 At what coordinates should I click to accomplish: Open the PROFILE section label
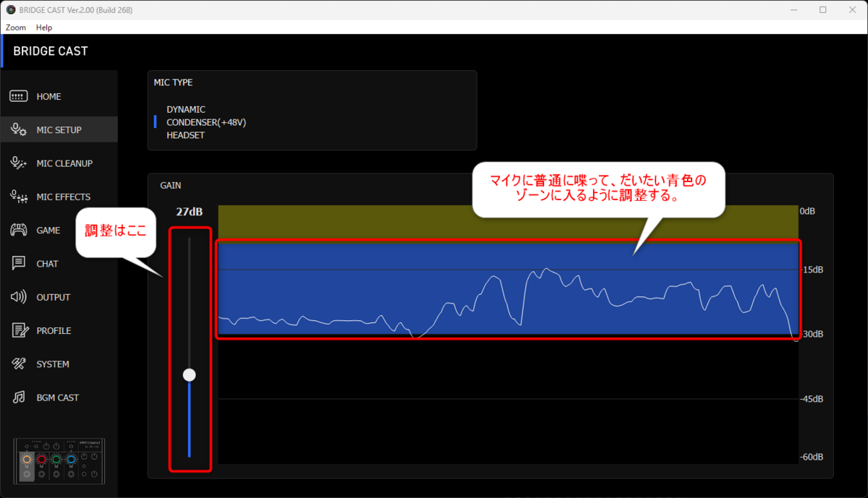pos(54,331)
